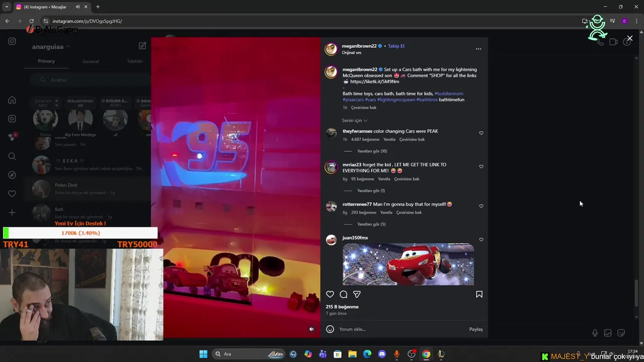
Task: Translate the caption with Çevirisine bak
Action: tap(364, 108)
